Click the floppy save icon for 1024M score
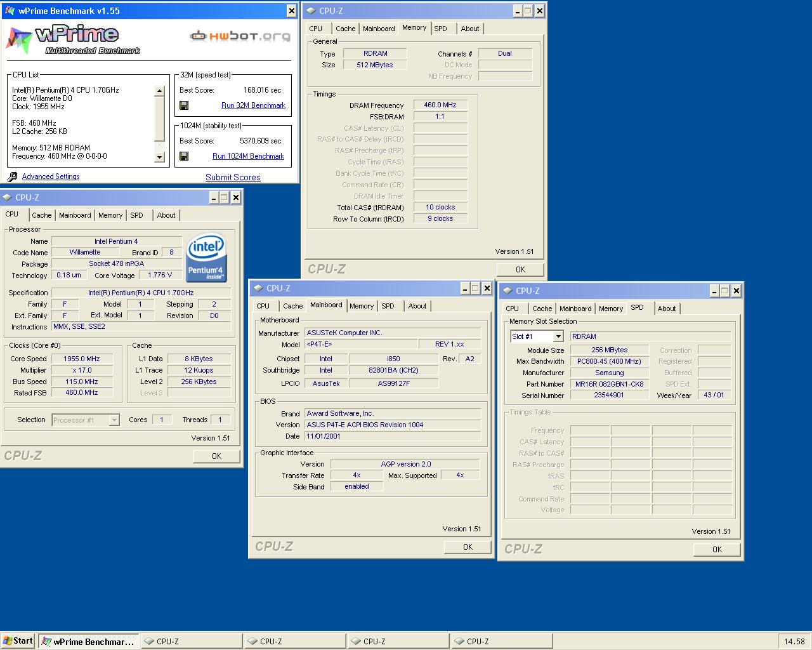This screenshot has width=812, height=650. (184, 156)
